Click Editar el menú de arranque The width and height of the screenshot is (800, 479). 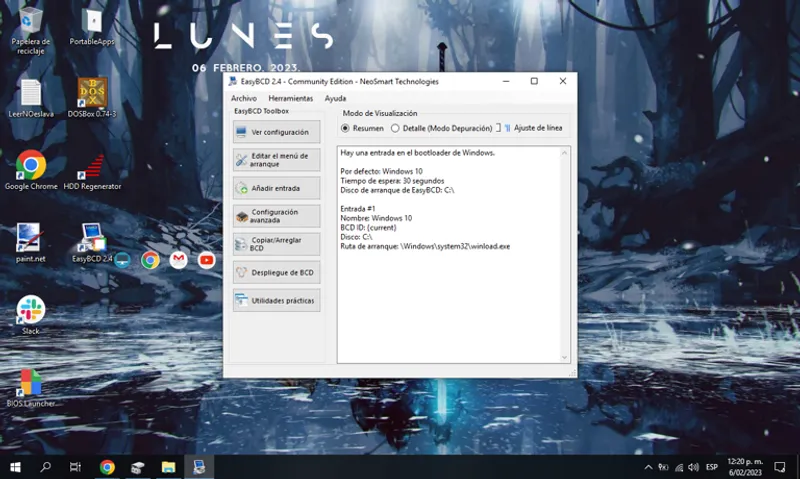coord(277,160)
